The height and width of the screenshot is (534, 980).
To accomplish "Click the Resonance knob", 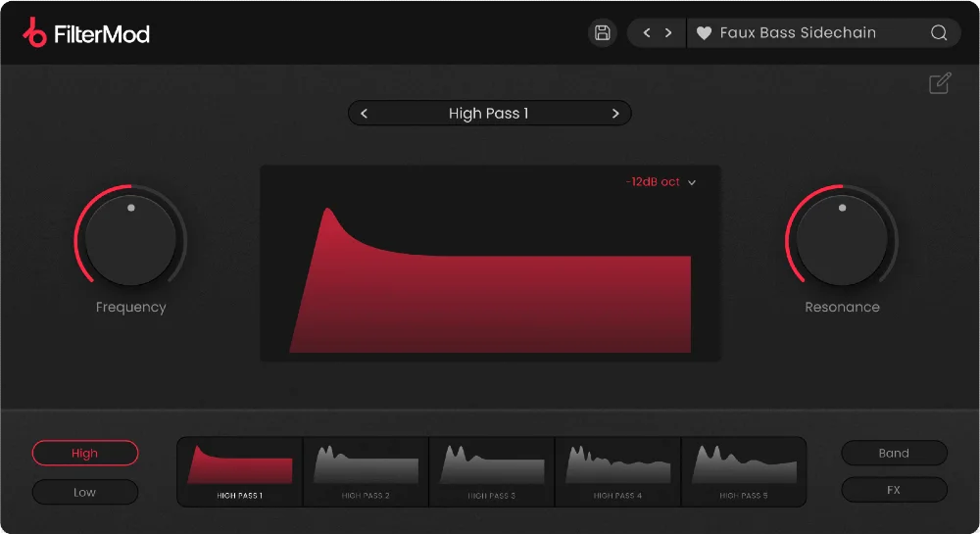I will coord(842,238).
